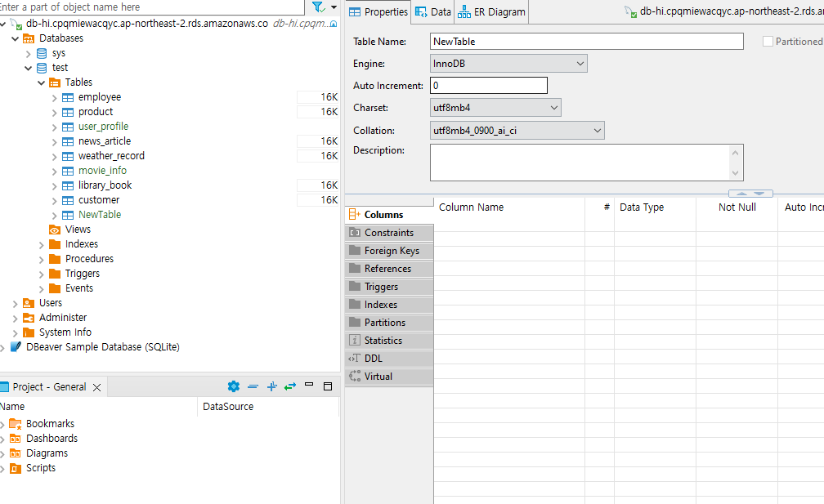Switch to the ER Diagram tab
This screenshot has width=824, height=504.
coord(491,12)
